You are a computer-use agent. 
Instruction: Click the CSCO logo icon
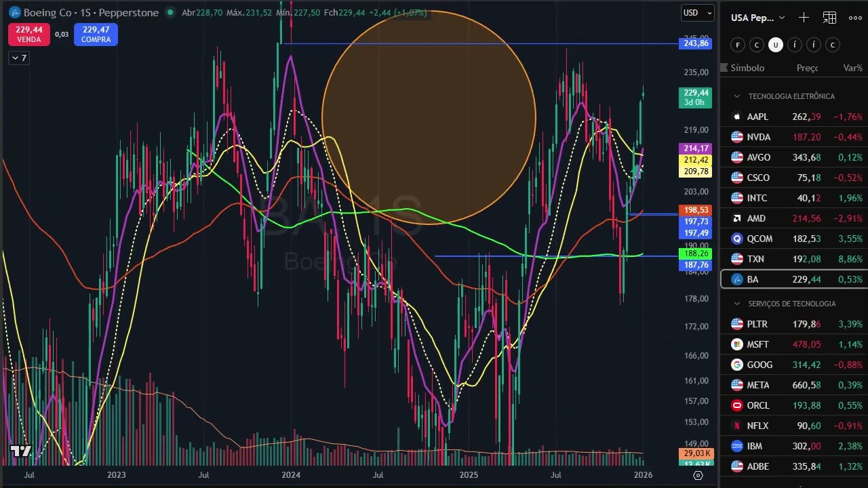[x=737, y=178]
